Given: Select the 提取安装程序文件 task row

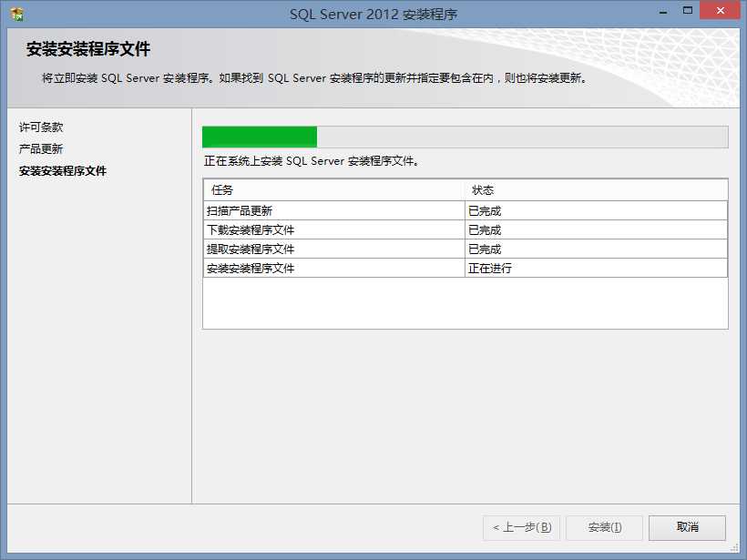Looking at the screenshot, I should (465, 249).
